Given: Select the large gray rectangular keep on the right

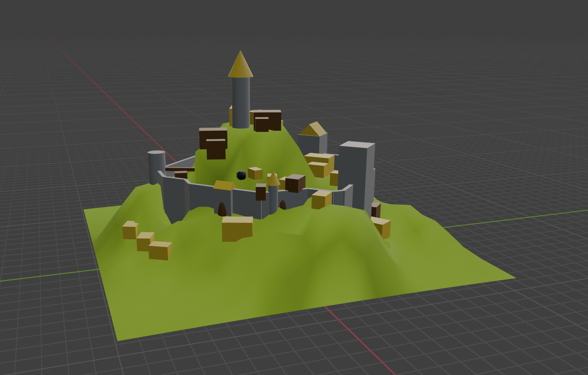Looking at the screenshot, I should 356,171.
